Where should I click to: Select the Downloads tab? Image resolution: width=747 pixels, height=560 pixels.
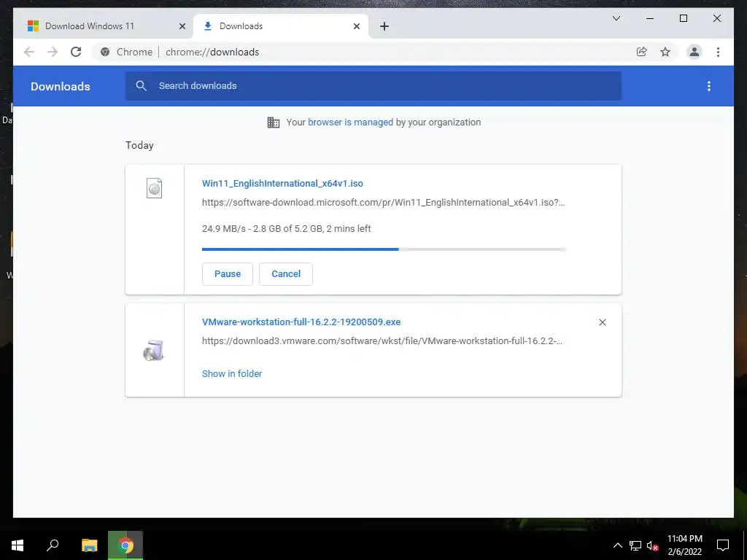pos(281,26)
